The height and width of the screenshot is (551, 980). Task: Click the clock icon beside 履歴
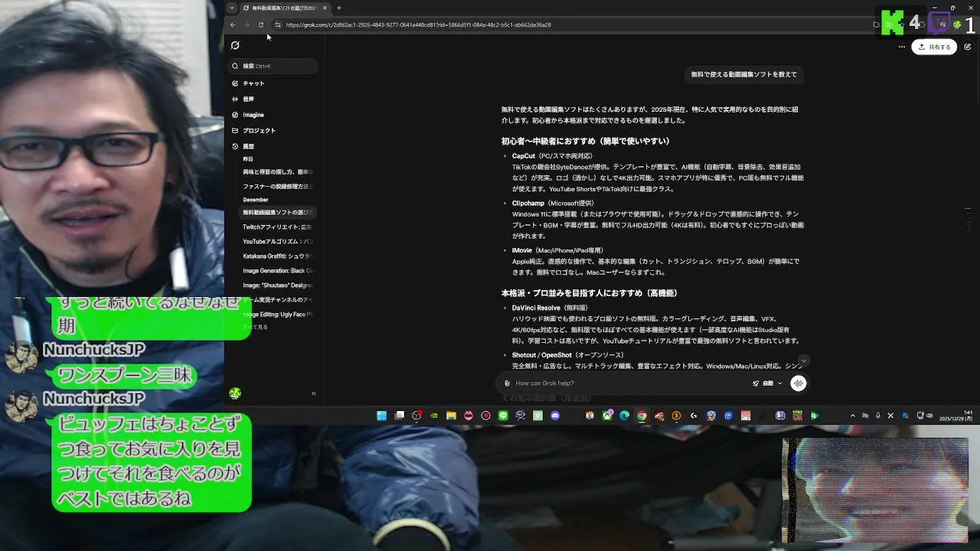235,146
